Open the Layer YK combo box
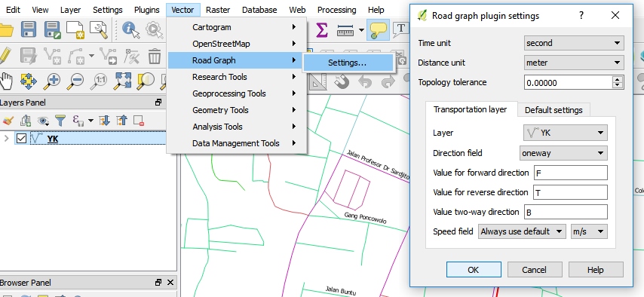The width and height of the screenshot is (644, 297). (x=565, y=133)
